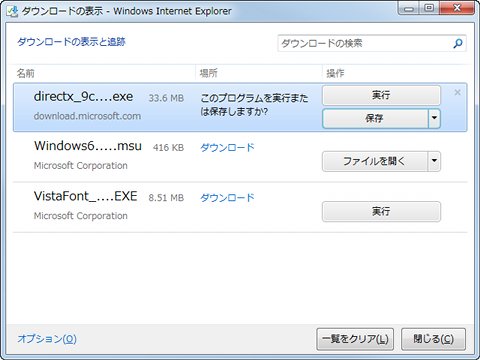Remove directx download with the X icon
Image resolution: width=480 pixels, height=360 pixels.
(x=457, y=92)
